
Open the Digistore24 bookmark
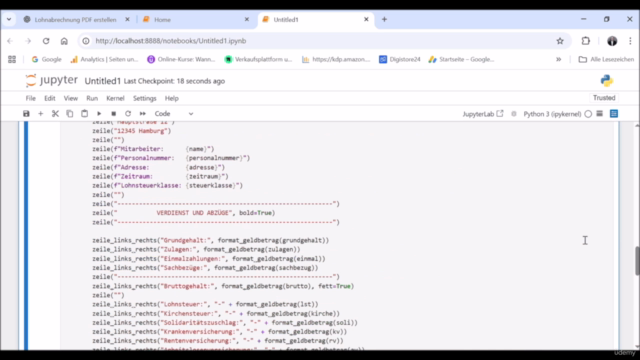coord(400,60)
